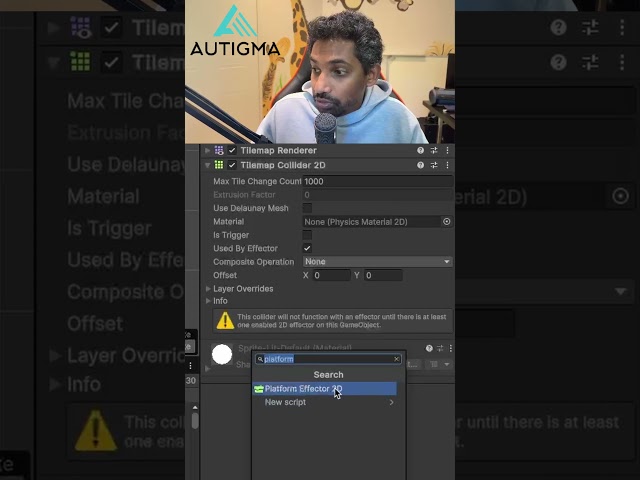Click the Material None field
Screen dimensions: 640x480
pyautogui.click(x=371, y=222)
